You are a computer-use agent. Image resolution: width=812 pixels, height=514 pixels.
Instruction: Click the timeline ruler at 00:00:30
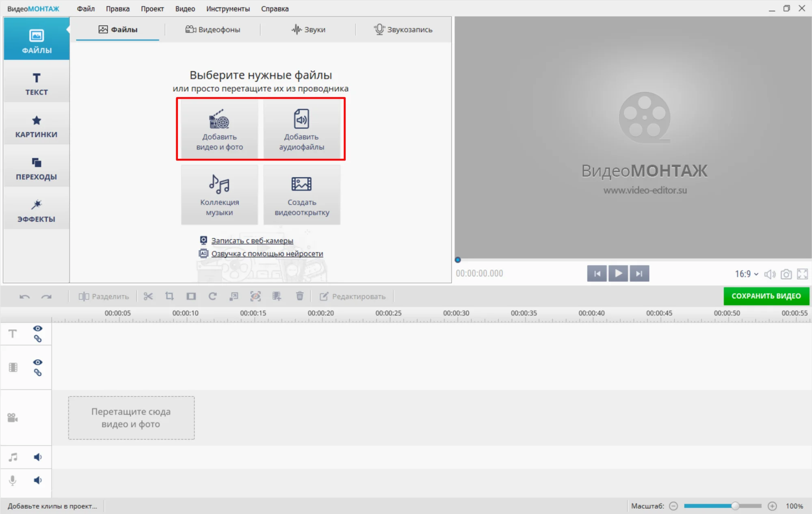[456, 313]
